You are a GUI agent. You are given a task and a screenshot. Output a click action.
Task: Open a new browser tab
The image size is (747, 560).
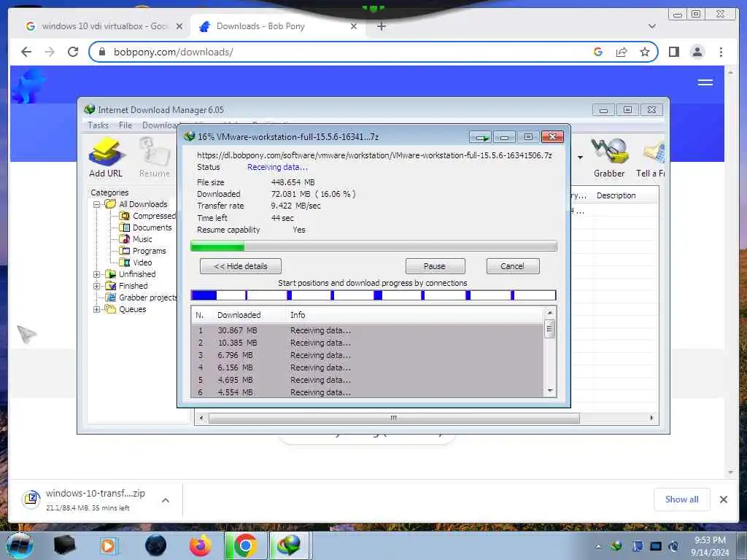[381, 26]
